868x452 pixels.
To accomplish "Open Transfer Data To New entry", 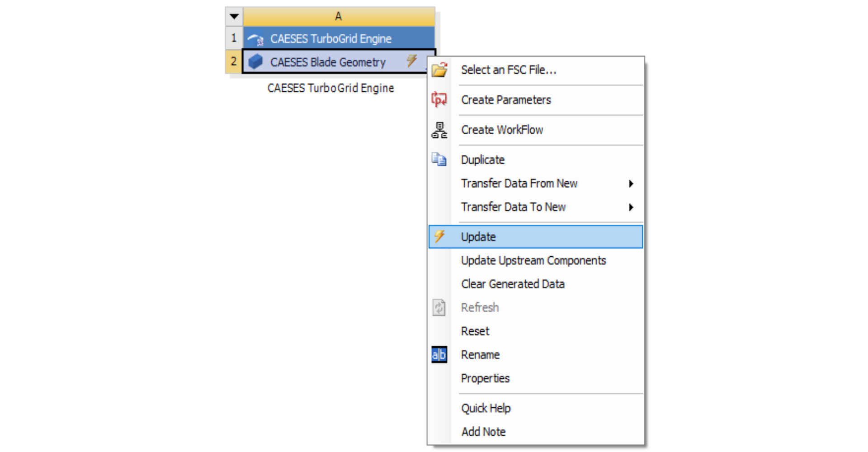I will [x=536, y=207].
